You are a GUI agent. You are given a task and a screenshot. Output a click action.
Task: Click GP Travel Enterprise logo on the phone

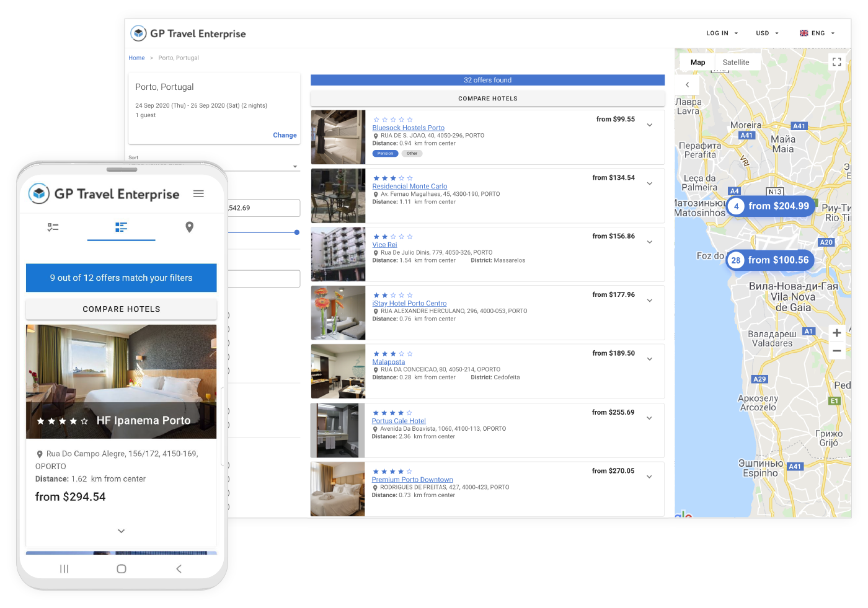[x=104, y=194]
